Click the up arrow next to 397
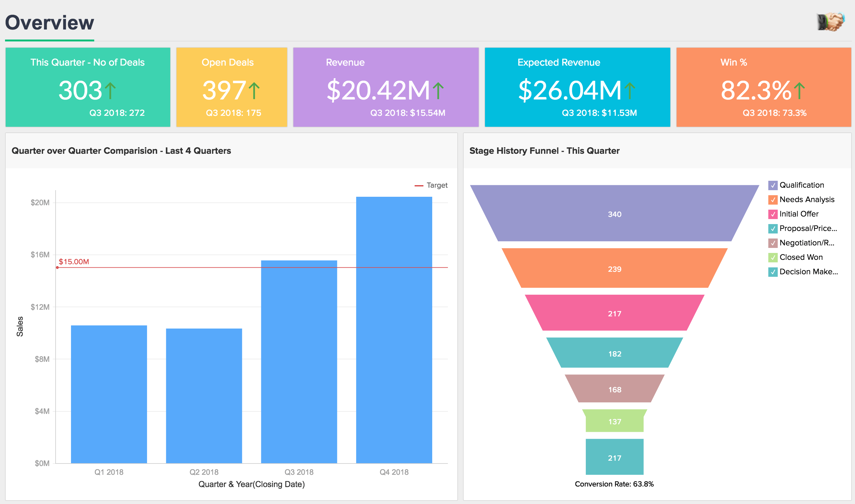 [254, 91]
